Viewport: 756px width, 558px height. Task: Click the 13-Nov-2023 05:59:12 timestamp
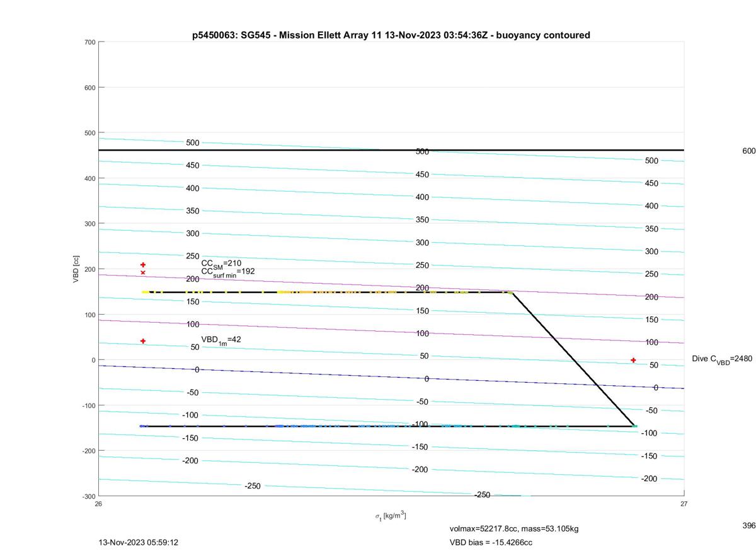pyautogui.click(x=139, y=542)
